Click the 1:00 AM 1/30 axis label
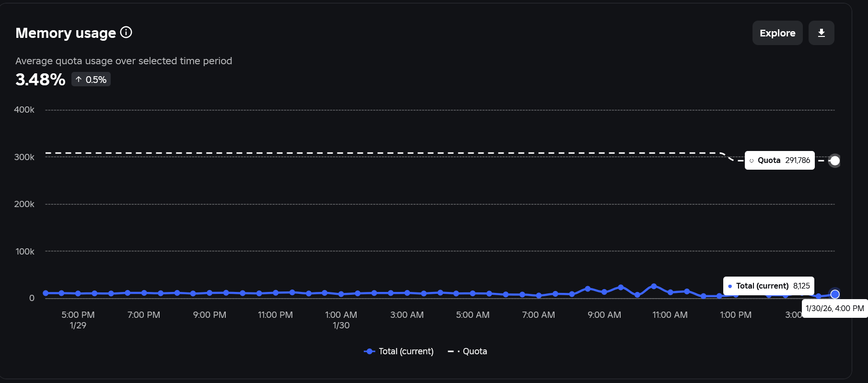This screenshot has width=868, height=383. 341,320
